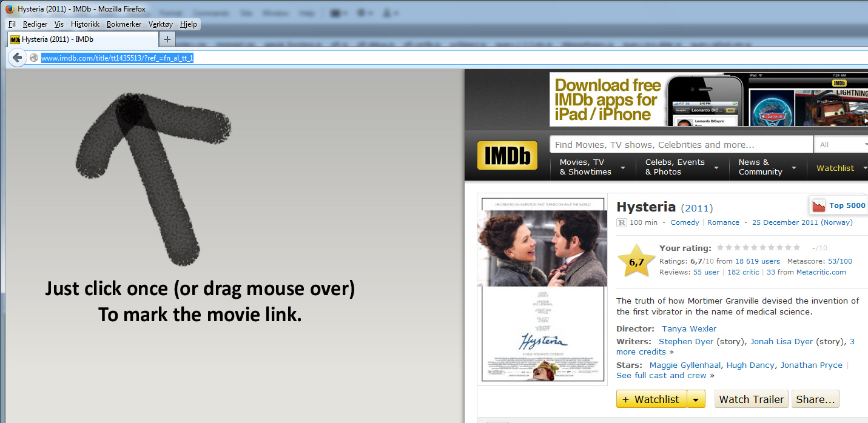Viewport: 868px width, 423px height.
Task: Open Hugh Dancy's page
Action: [x=750, y=365]
